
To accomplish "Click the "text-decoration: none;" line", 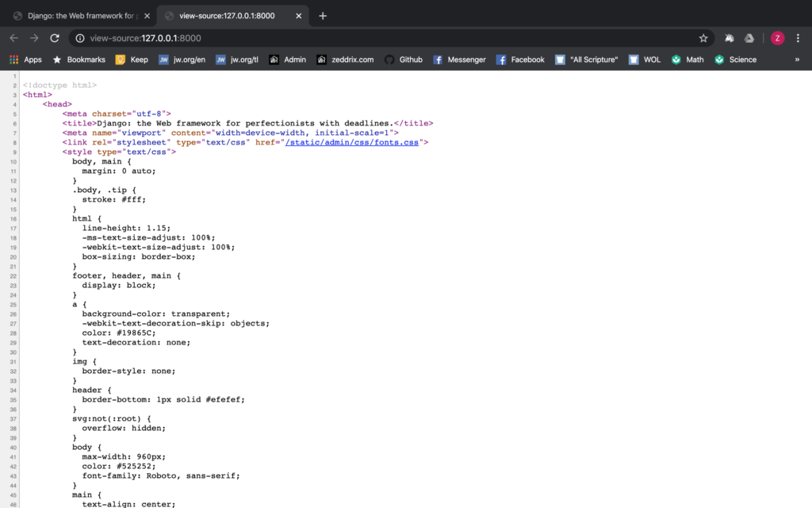I will point(136,343).
